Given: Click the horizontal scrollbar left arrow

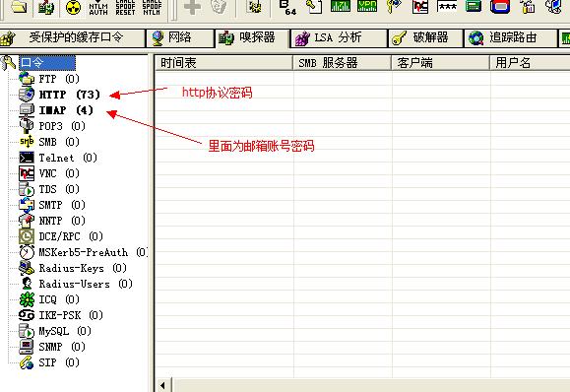Looking at the screenshot, I should coord(162,385).
